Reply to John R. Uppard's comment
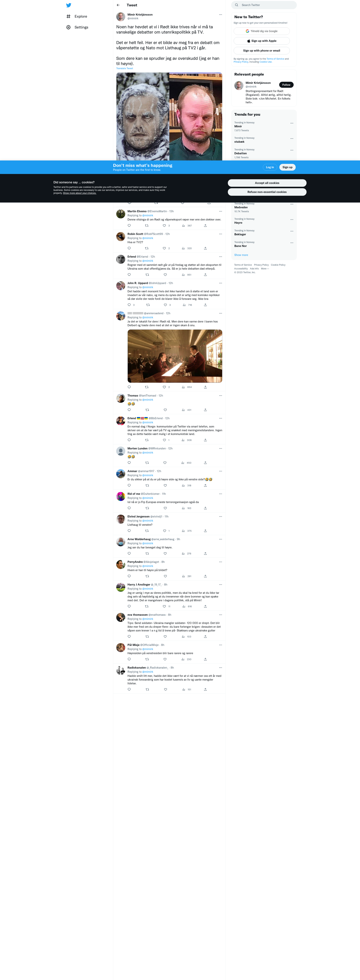 tap(129, 305)
